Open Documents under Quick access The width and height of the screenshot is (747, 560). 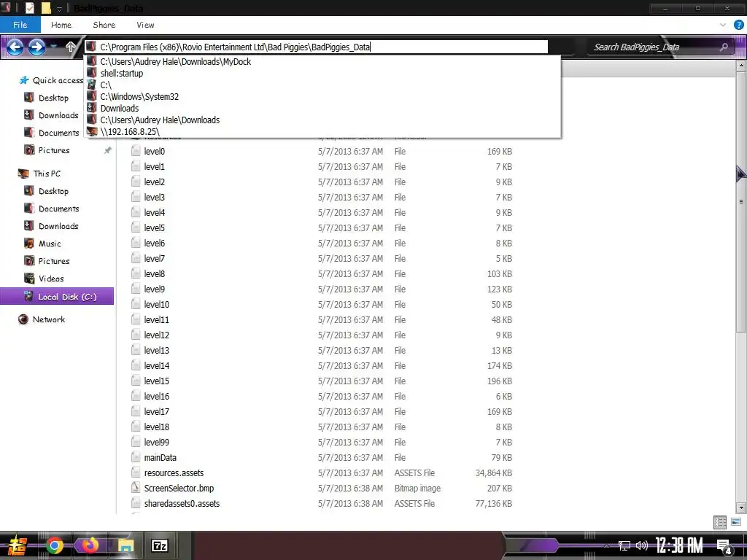[x=58, y=133]
